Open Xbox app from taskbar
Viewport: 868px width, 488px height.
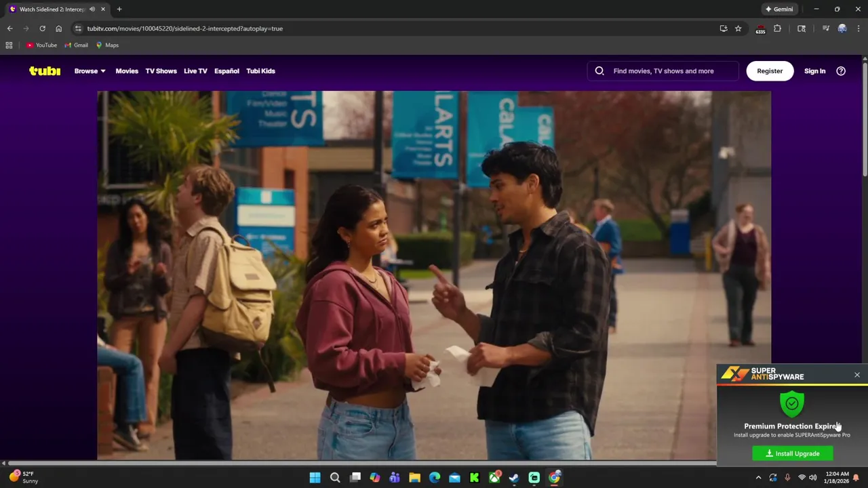(494, 478)
